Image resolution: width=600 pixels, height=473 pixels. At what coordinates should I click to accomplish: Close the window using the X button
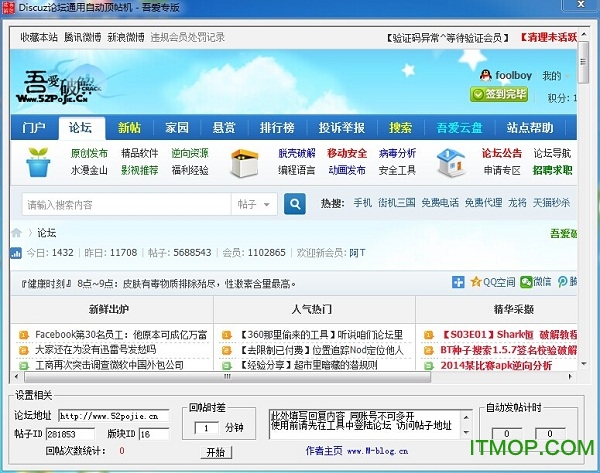click(580, 5)
